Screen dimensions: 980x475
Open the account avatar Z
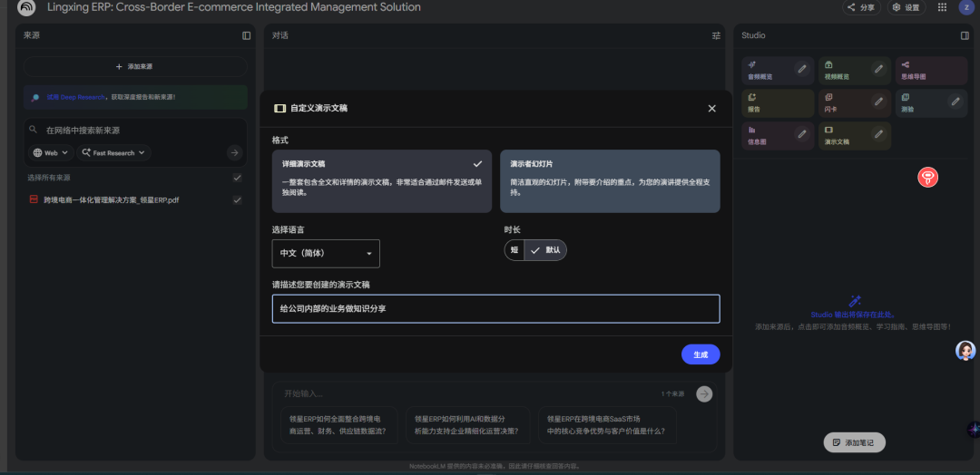click(967, 7)
